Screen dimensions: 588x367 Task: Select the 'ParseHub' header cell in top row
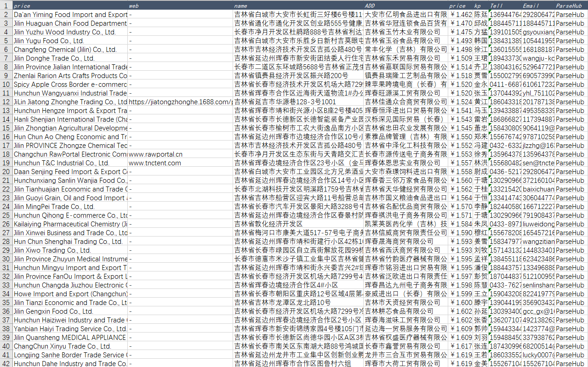click(571, 6)
